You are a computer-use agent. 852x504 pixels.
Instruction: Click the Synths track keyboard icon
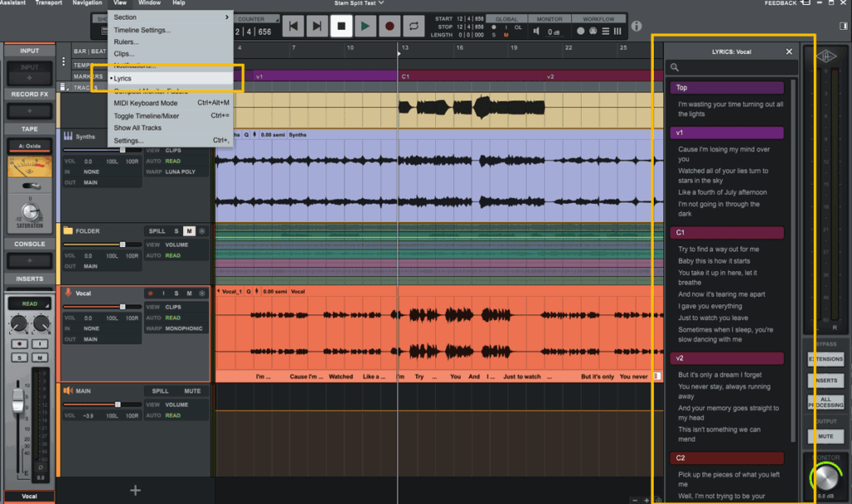[68, 136]
